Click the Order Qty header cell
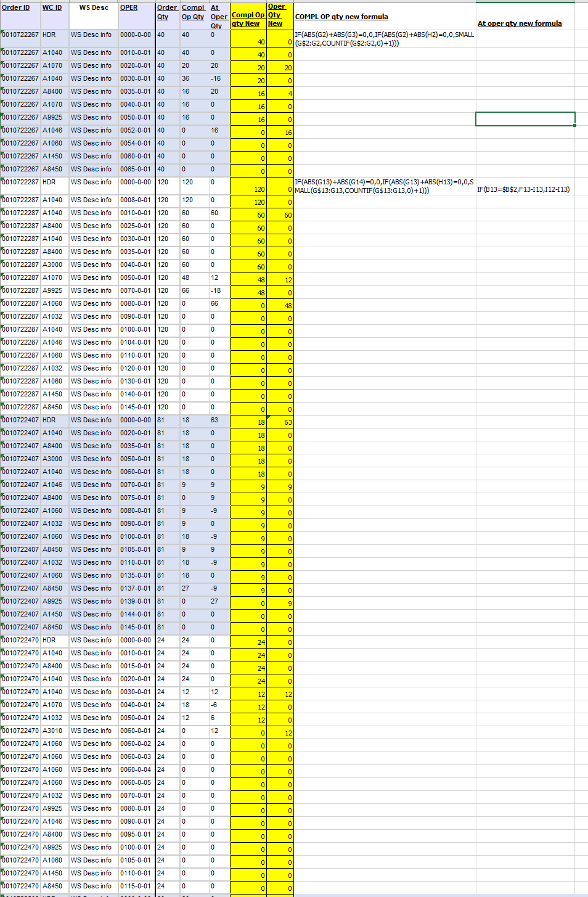Viewport: 588px width, 897px height. coord(168,15)
